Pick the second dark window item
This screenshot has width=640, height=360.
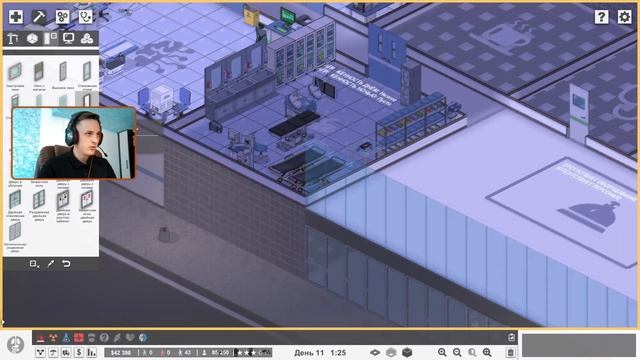tap(39, 72)
